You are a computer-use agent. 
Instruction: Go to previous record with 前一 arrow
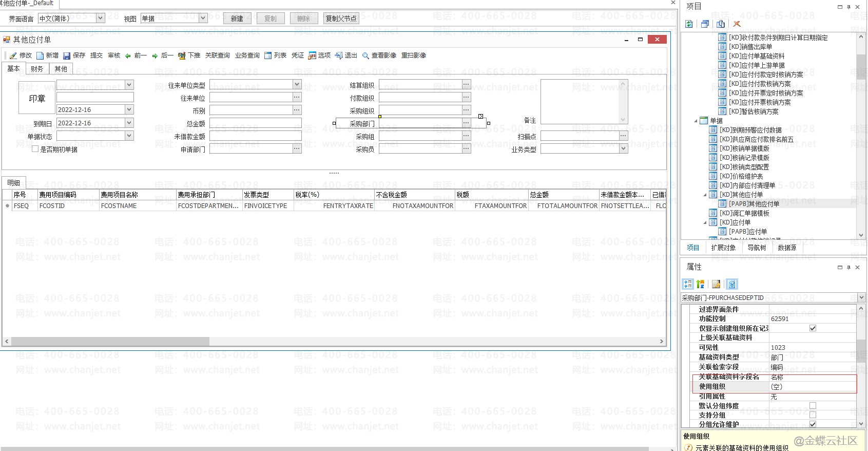(x=128, y=55)
